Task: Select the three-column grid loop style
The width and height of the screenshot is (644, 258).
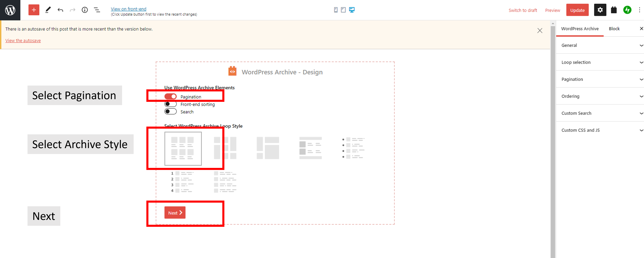Action: point(183,148)
